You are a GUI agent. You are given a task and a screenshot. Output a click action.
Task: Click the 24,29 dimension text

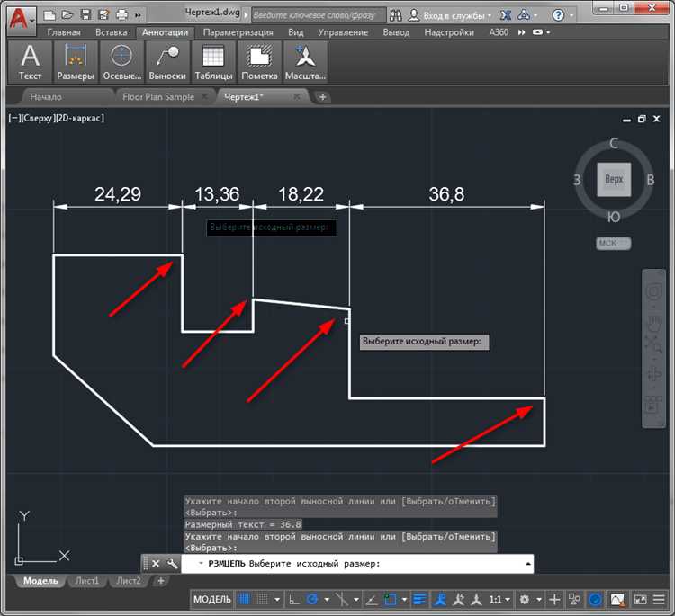(x=118, y=194)
